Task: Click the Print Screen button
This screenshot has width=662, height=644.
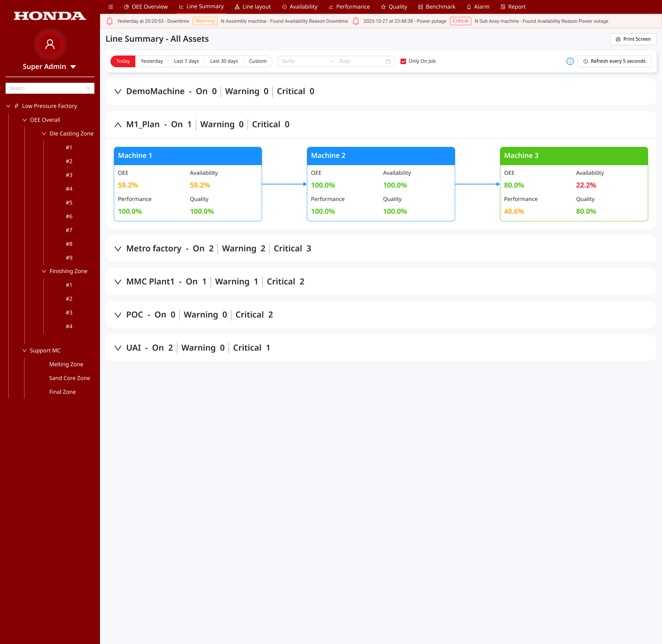Action: 633,39
